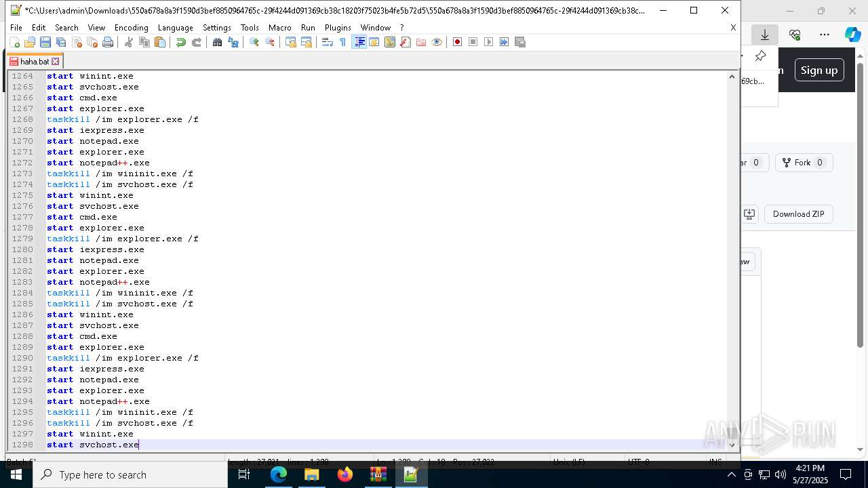868x488 pixels.
Task: Save the current file
Action: pyautogui.click(x=45, y=42)
